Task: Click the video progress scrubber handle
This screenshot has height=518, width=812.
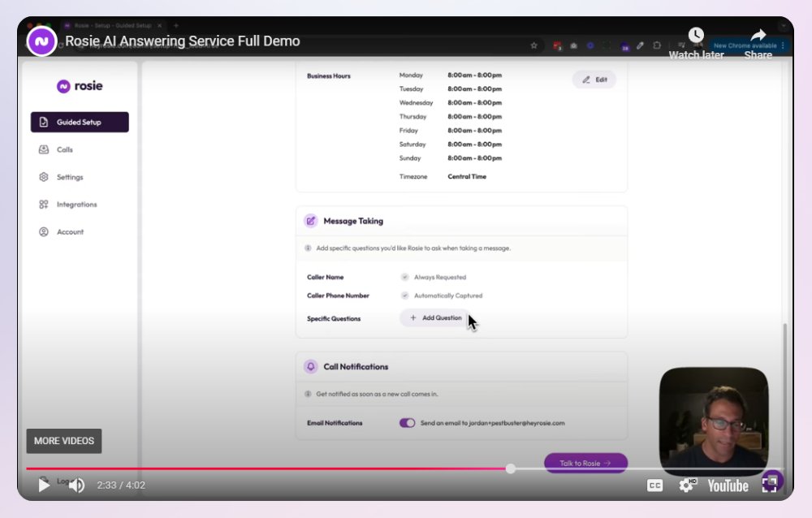Action: coord(511,468)
